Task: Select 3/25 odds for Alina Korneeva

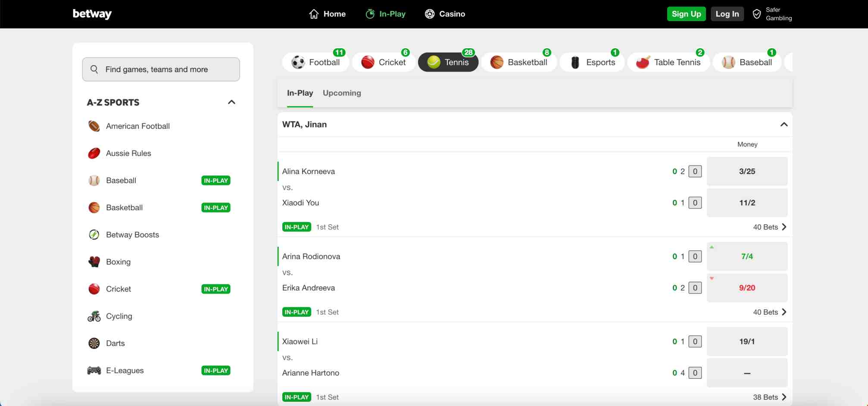Action: coord(747,172)
